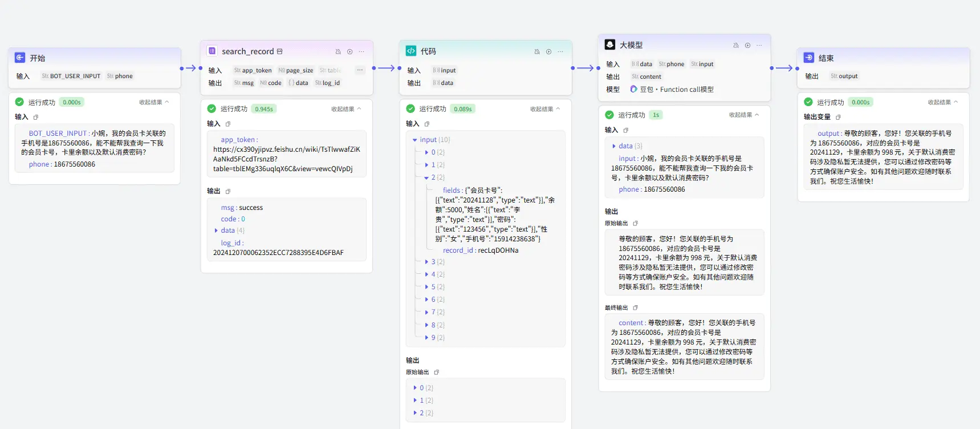
Task: Open the more options menu of the 大模型 node
Action: coord(759,45)
